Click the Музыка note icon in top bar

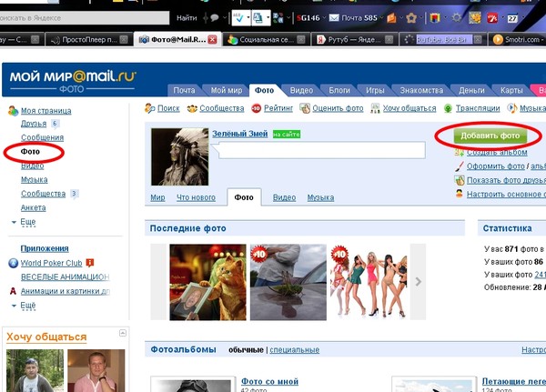511,108
